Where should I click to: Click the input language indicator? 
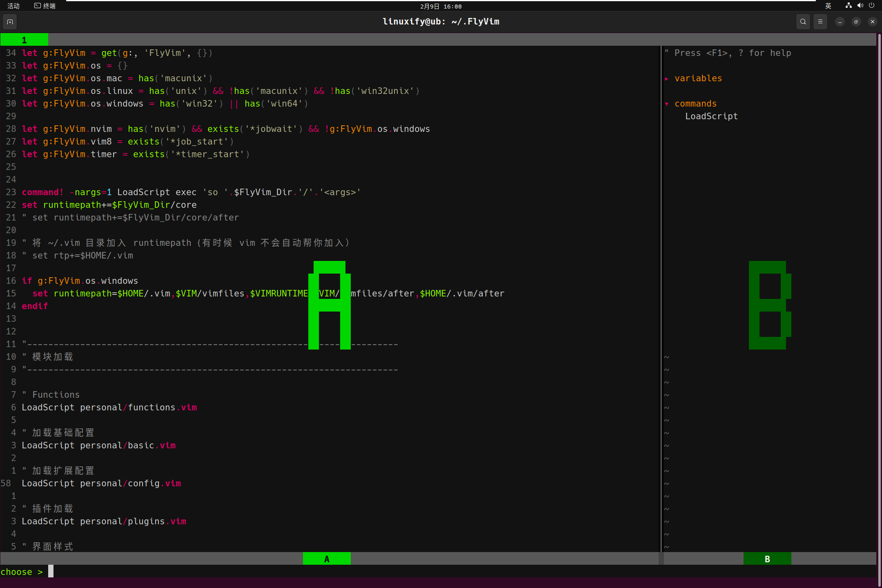pyautogui.click(x=828, y=6)
